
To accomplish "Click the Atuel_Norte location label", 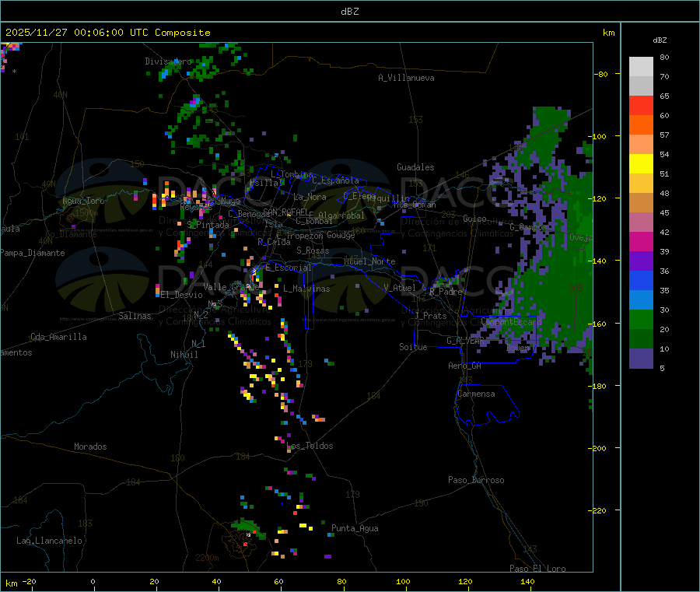I will point(369,261).
